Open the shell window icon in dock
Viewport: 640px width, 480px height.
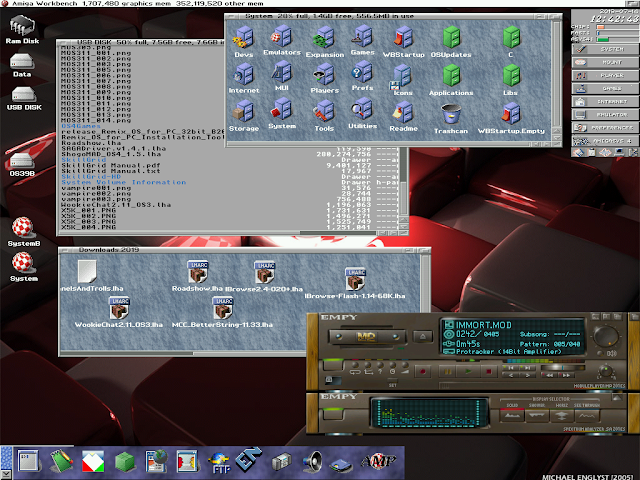29,461
